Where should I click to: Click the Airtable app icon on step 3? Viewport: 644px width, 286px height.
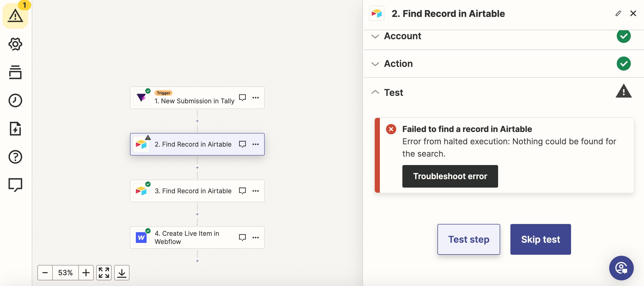pos(141,191)
